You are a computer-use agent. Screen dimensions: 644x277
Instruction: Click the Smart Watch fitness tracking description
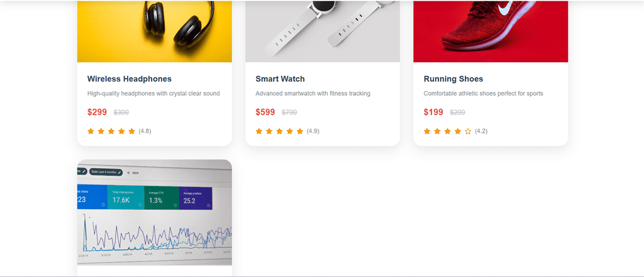[x=313, y=94]
